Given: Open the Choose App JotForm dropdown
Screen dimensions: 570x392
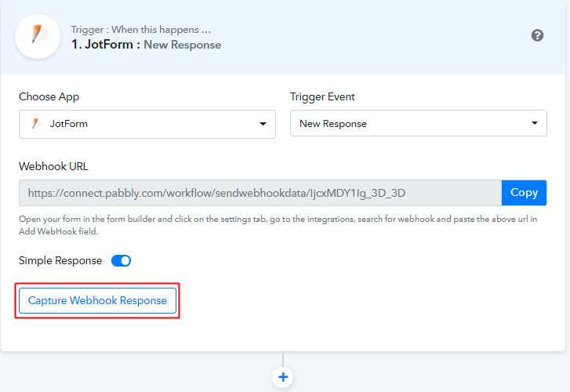Looking at the screenshot, I should pos(147,124).
